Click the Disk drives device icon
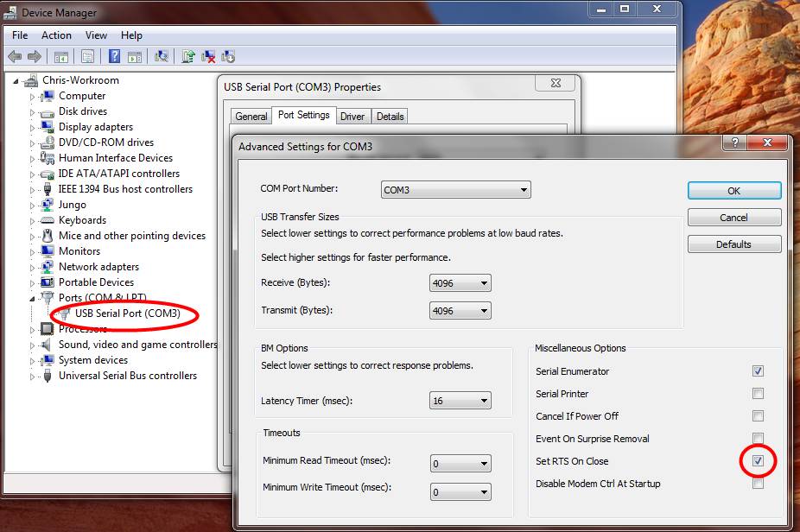800x532 pixels. pyautogui.click(x=48, y=111)
